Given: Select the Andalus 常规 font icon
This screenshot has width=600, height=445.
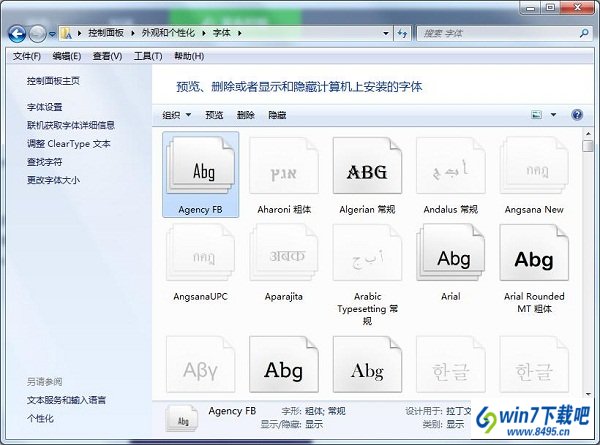Looking at the screenshot, I should [x=451, y=166].
